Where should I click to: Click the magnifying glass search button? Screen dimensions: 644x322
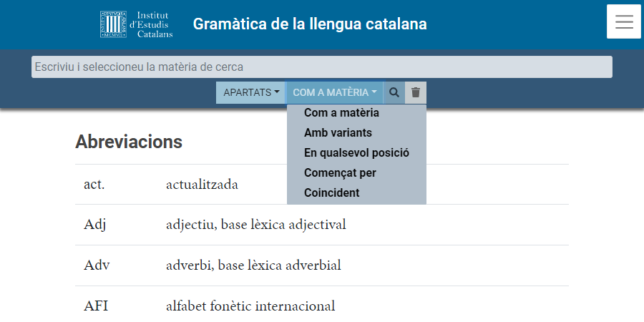394,92
